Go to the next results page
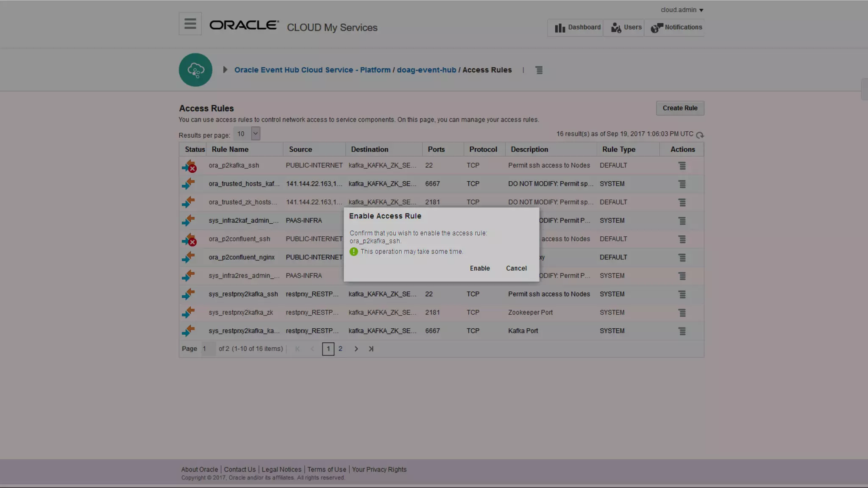This screenshot has width=868, height=488. (x=356, y=349)
